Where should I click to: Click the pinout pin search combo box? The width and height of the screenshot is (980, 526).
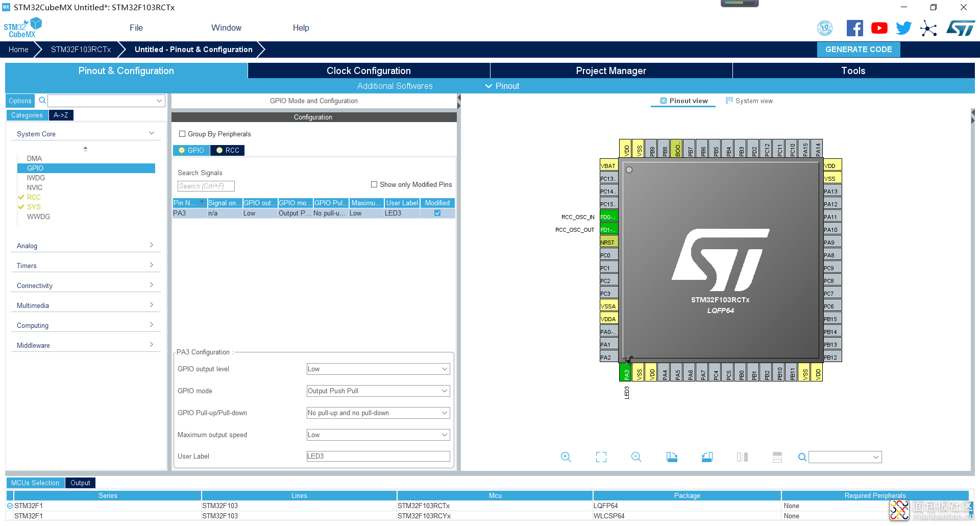[845, 457]
